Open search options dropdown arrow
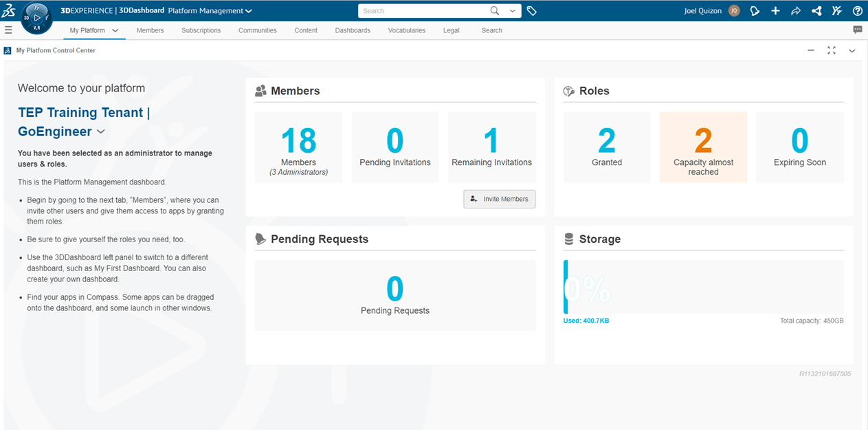868x430 pixels. [513, 10]
